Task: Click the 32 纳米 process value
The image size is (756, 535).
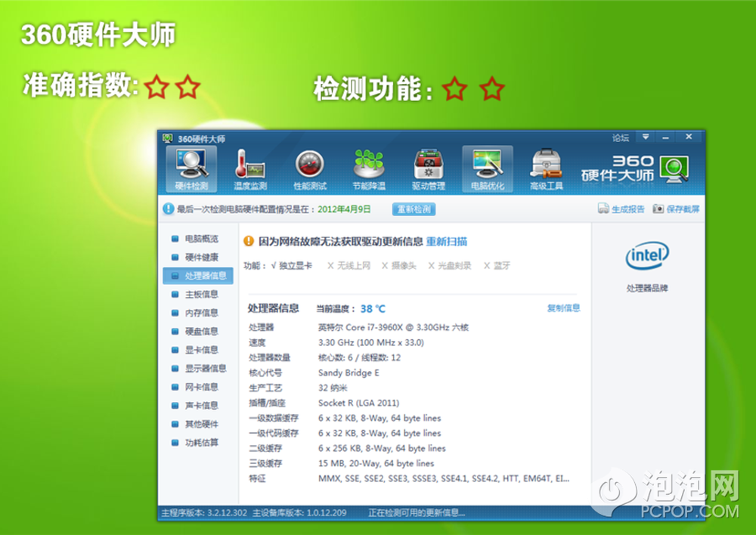Action: coord(333,388)
